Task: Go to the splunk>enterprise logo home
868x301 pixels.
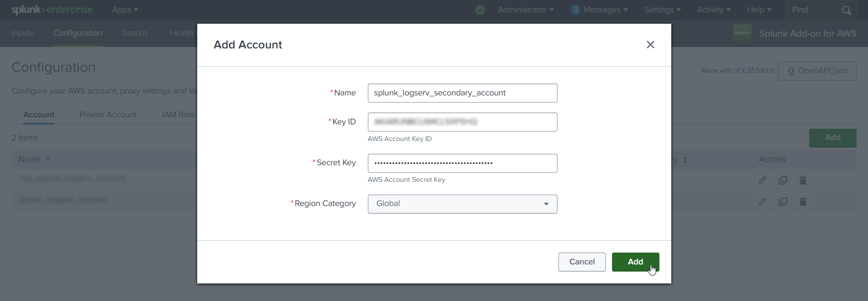Action: pos(52,10)
